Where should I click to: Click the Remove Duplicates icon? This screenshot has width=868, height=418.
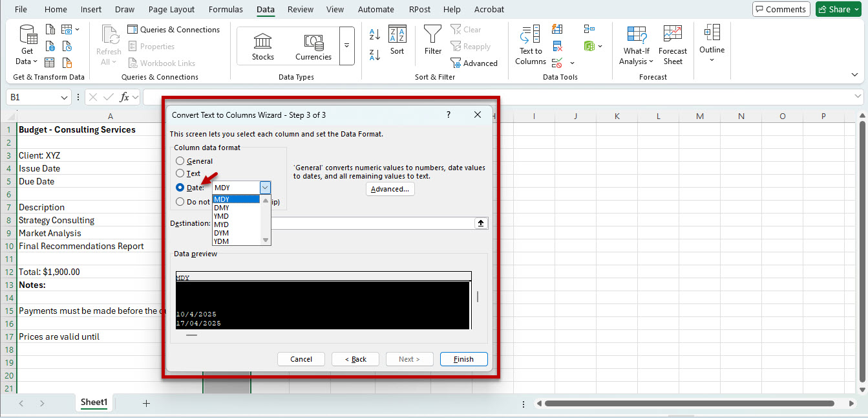point(557,47)
